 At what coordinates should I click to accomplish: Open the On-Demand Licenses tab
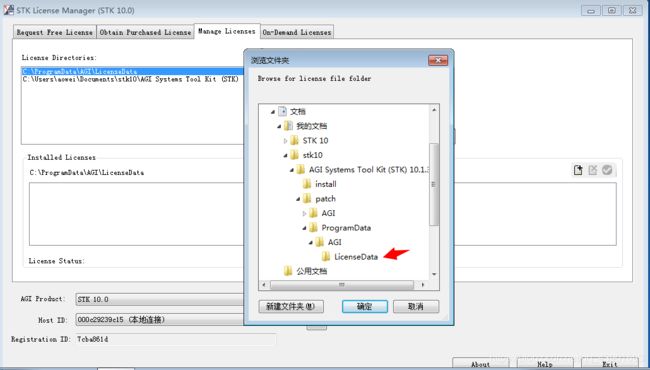[x=297, y=32]
